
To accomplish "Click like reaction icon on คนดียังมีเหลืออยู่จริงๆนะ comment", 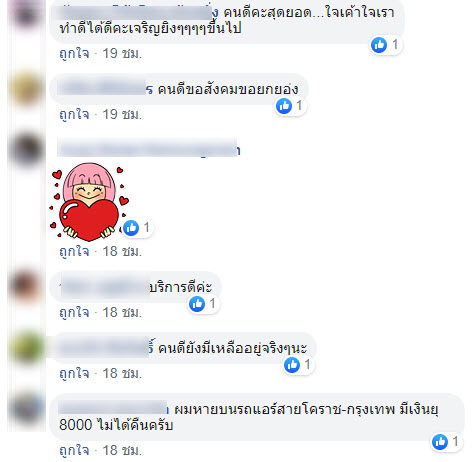I will pyautogui.click(x=292, y=365).
